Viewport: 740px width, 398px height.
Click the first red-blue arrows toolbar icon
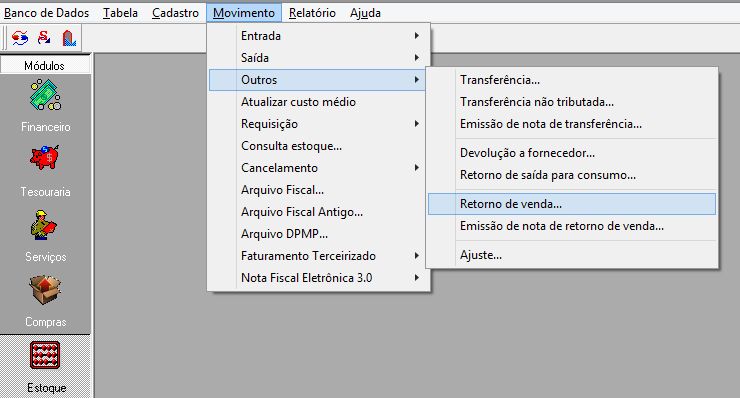(x=20, y=38)
